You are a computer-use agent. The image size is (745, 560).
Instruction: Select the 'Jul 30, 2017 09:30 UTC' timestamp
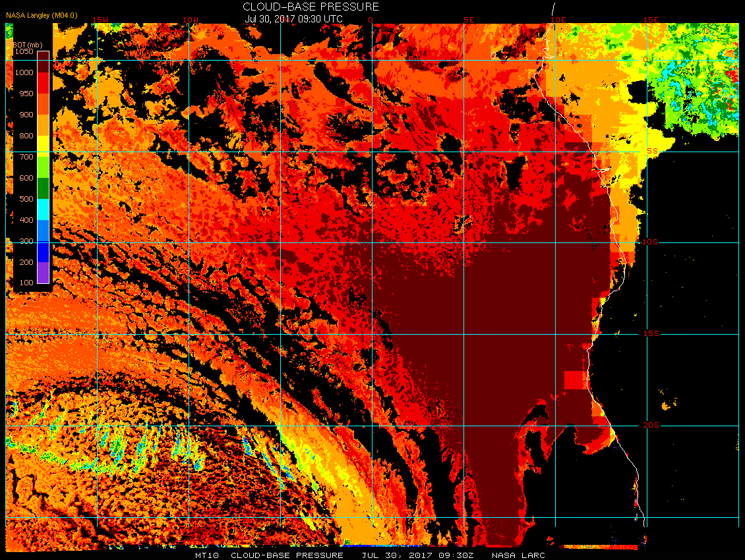[293, 19]
